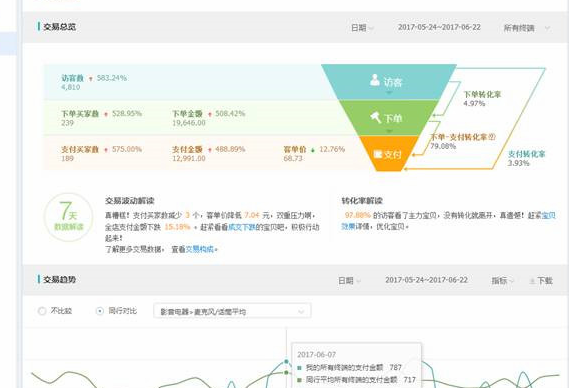The height and width of the screenshot is (388, 569).
Task: Open the 成交下跌 link
Action: pyautogui.click(x=242, y=227)
